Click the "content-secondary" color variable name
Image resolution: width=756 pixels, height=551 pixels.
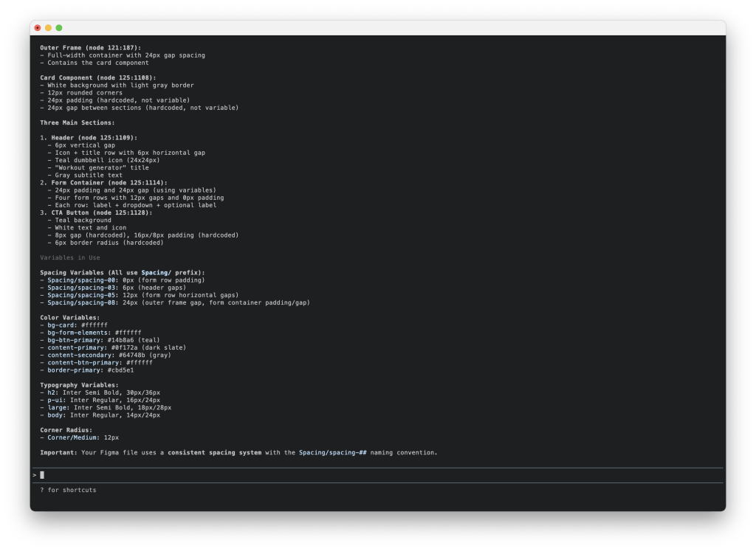80,355
